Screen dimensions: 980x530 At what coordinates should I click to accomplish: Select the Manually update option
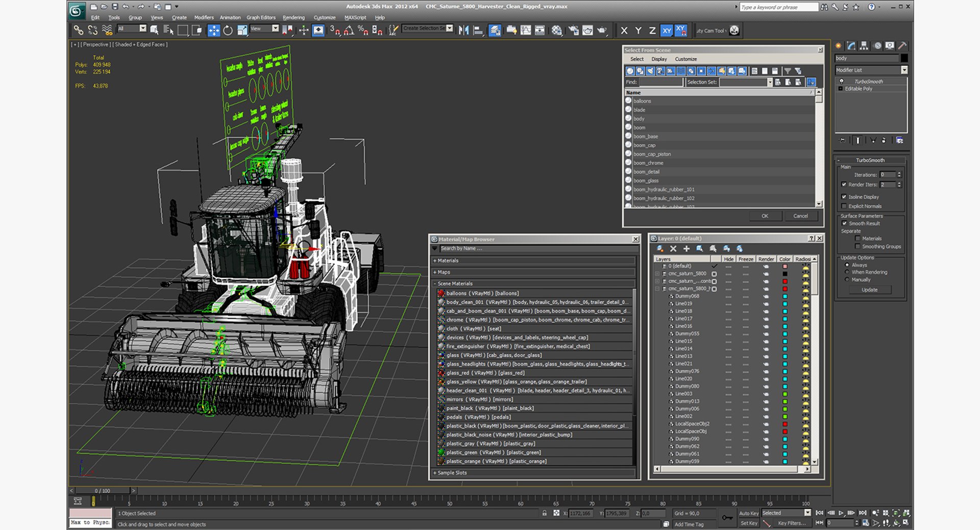847,279
